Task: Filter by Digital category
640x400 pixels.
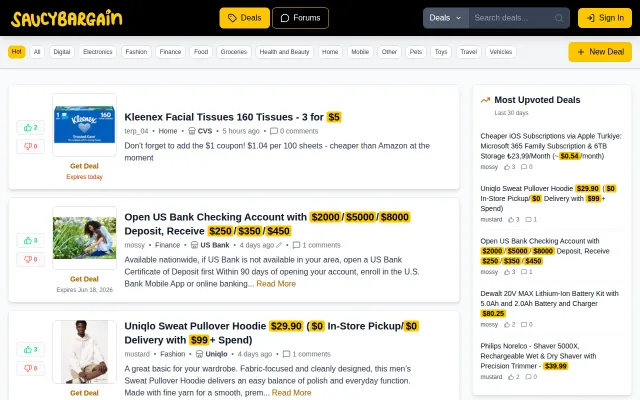Action: (x=62, y=52)
